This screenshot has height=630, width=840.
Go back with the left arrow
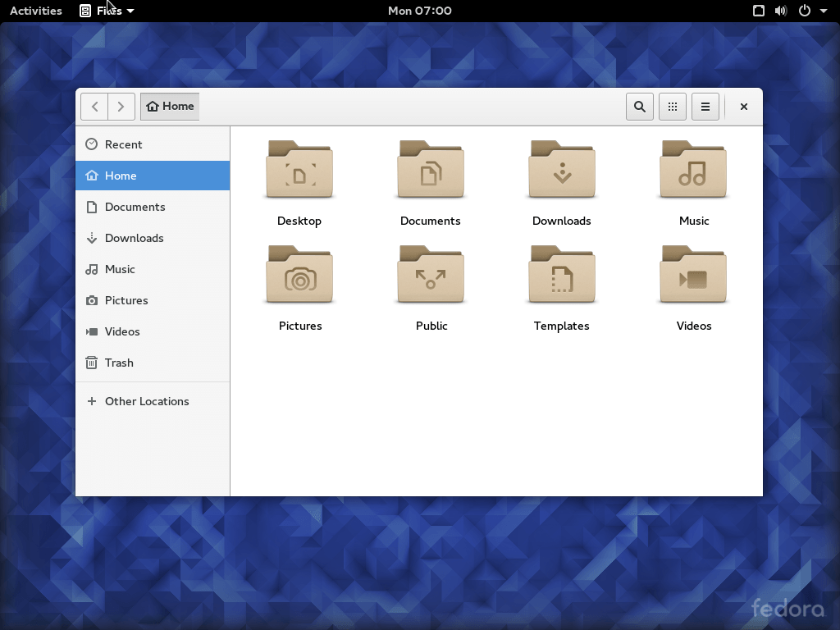(x=94, y=107)
